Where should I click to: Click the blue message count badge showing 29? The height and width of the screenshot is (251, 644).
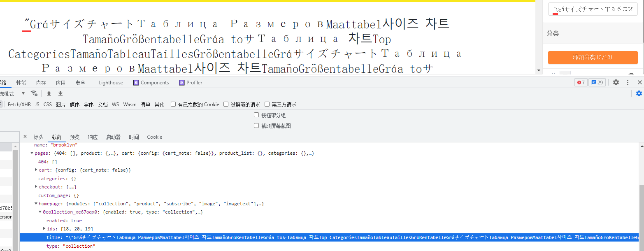tap(597, 82)
